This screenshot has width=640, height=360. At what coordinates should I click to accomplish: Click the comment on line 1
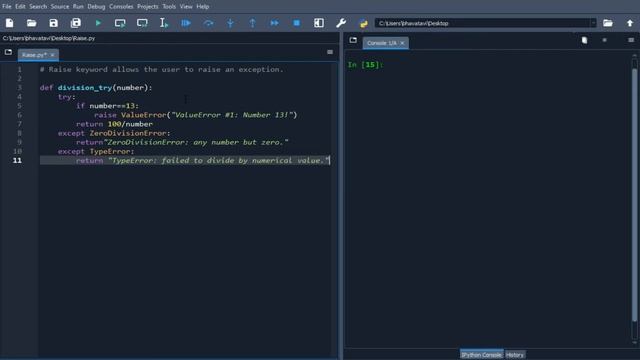pyautogui.click(x=162, y=69)
